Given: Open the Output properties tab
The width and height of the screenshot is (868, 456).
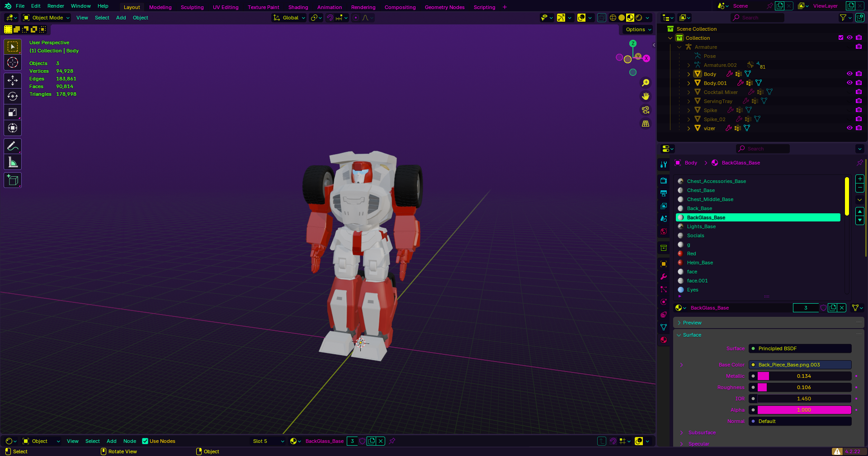Looking at the screenshot, I should coord(664,193).
